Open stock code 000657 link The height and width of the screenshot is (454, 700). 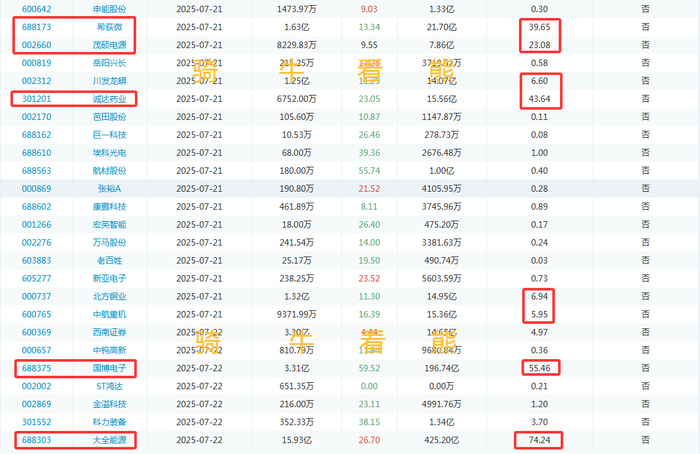37,350
